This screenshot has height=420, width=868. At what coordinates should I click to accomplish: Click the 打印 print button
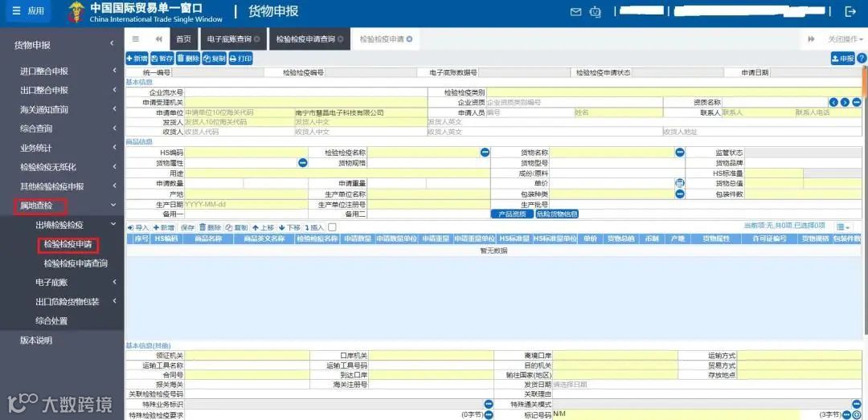(241, 59)
